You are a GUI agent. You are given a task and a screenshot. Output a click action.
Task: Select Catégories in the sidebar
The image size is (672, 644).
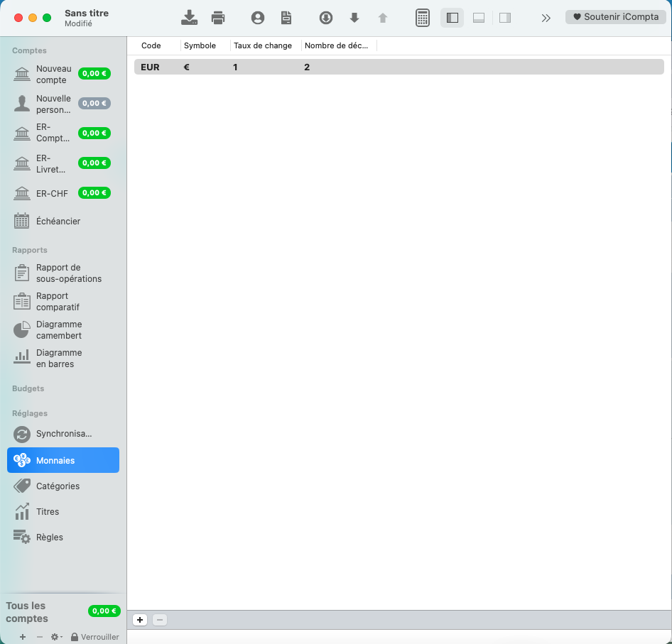pos(57,486)
